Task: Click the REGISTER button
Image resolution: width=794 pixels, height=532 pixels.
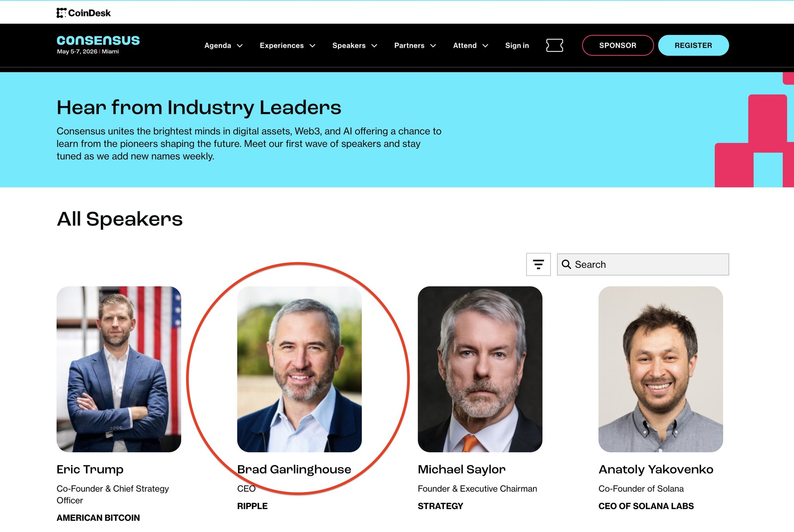Action: point(693,45)
